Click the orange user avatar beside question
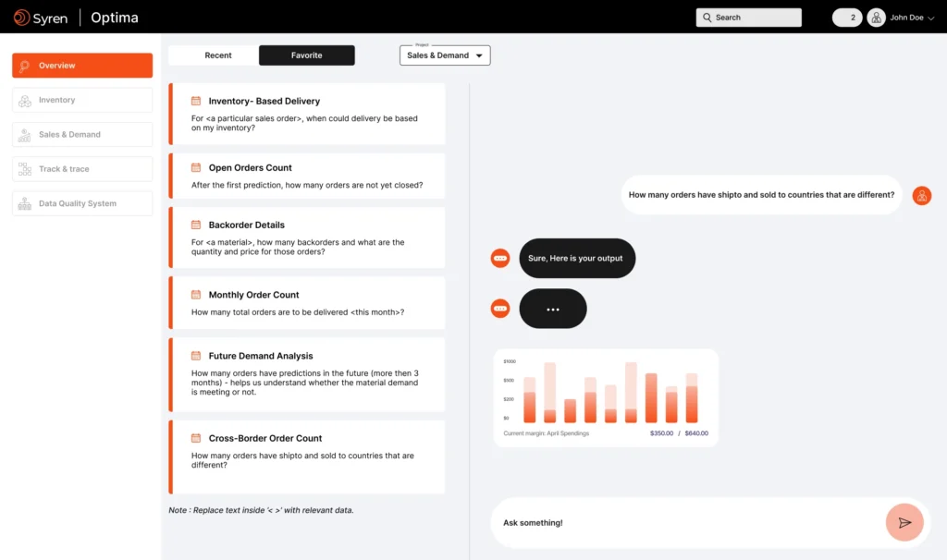The height and width of the screenshot is (560, 947). click(x=921, y=195)
